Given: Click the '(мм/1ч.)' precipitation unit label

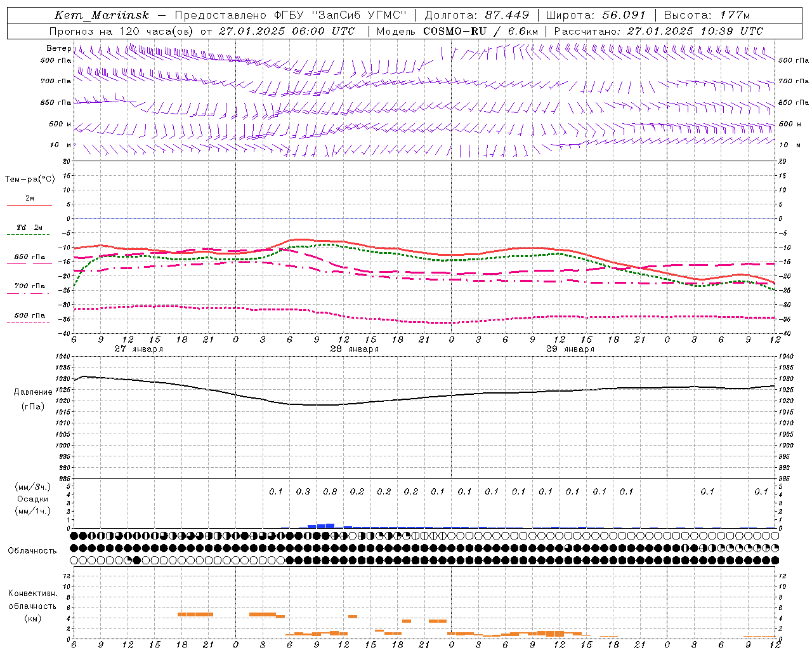Looking at the screenshot, I should [33, 511].
